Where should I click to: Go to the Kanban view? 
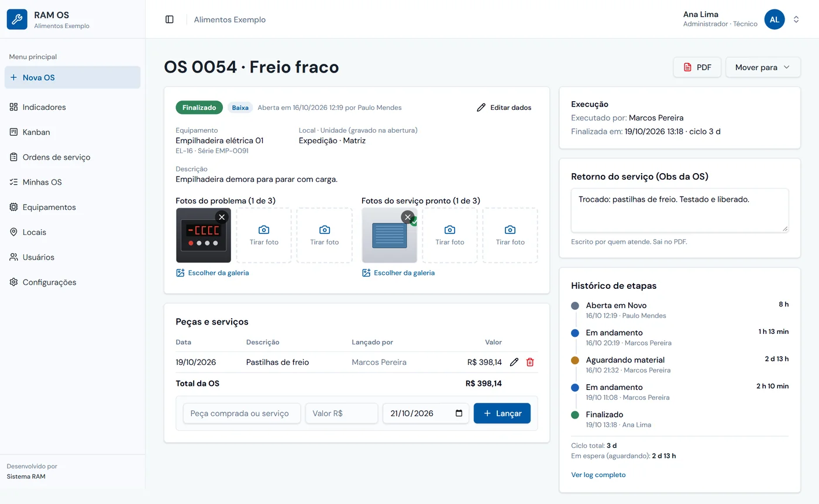click(73, 132)
